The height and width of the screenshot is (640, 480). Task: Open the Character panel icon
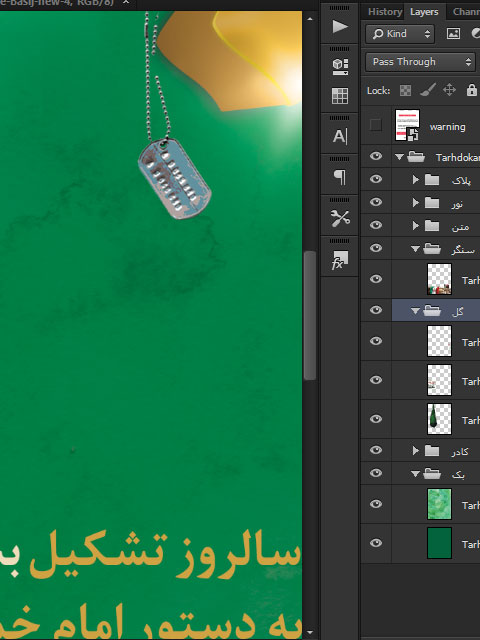click(340, 136)
